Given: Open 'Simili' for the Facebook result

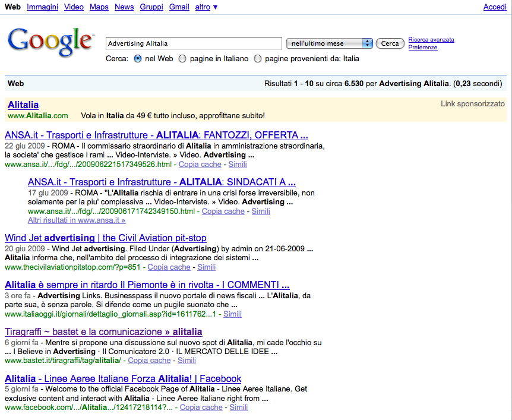Looking at the screenshot, I should click(x=239, y=408).
